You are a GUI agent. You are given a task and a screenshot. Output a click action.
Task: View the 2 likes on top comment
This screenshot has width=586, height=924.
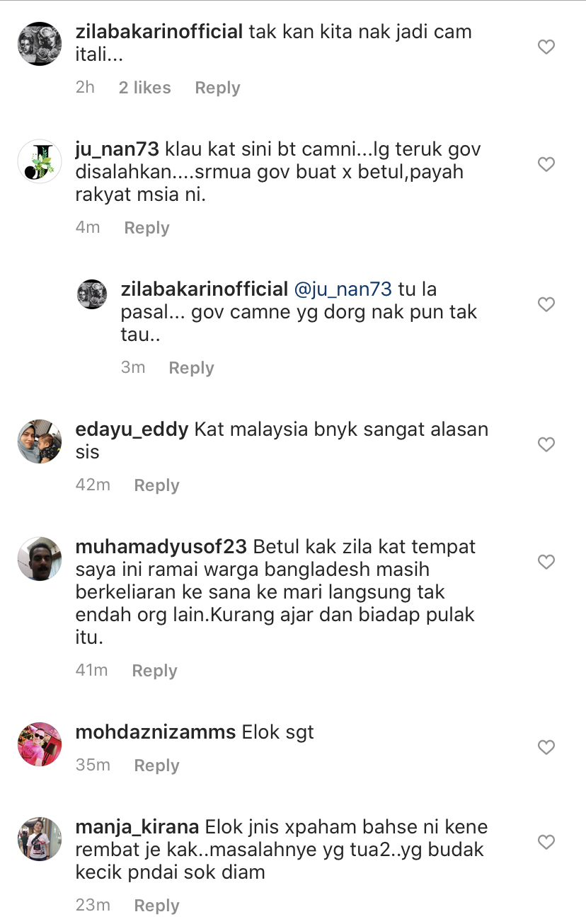[145, 88]
